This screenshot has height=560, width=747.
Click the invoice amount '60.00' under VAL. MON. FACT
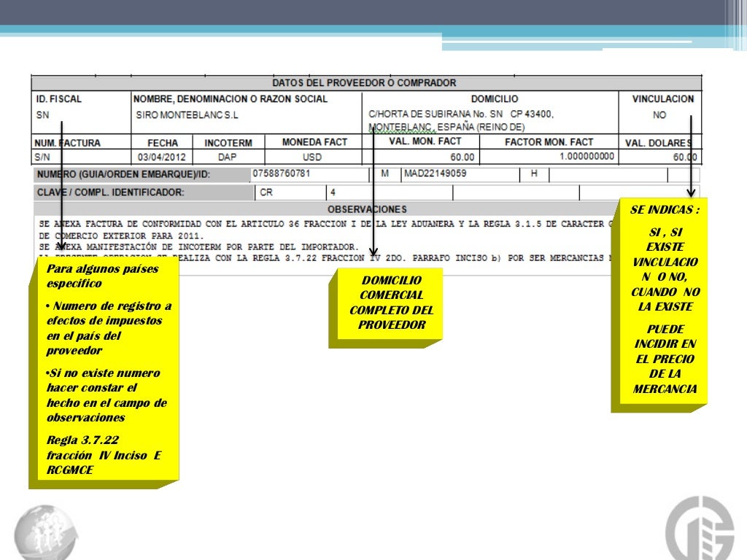pos(462,157)
